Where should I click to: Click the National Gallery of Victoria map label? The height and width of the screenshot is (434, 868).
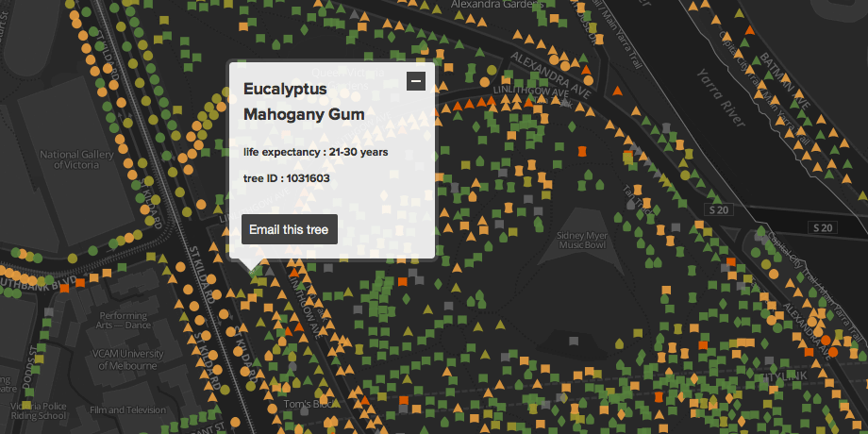click(76, 159)
